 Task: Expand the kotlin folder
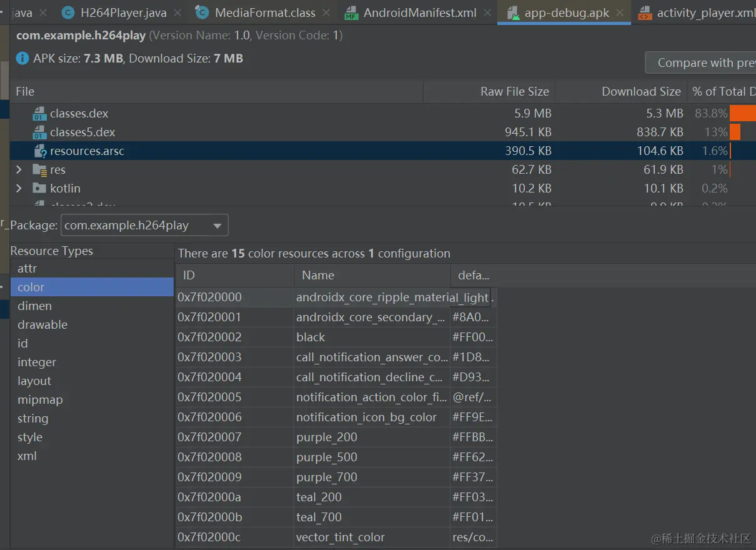[19, 188]
